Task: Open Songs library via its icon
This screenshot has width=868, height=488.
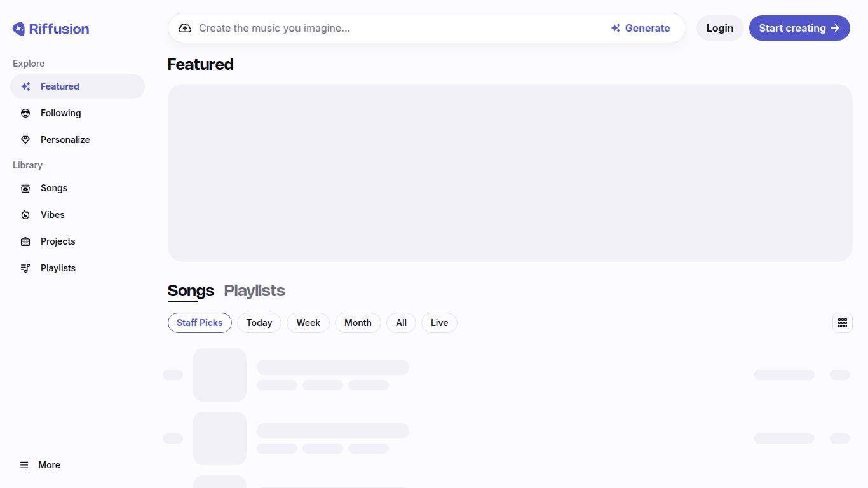Action: coord(25,188)
